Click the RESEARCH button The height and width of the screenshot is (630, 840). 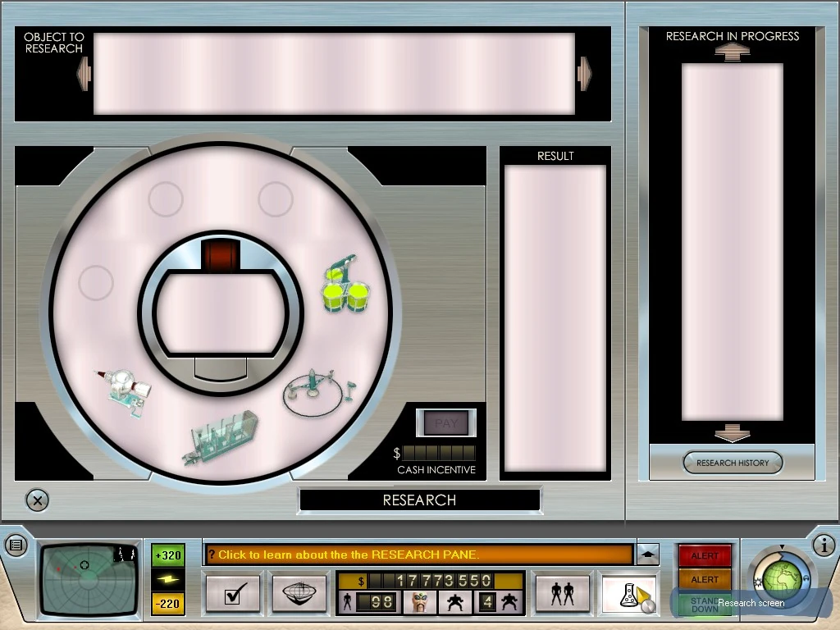pyautogui.click(x=419, y=500)
